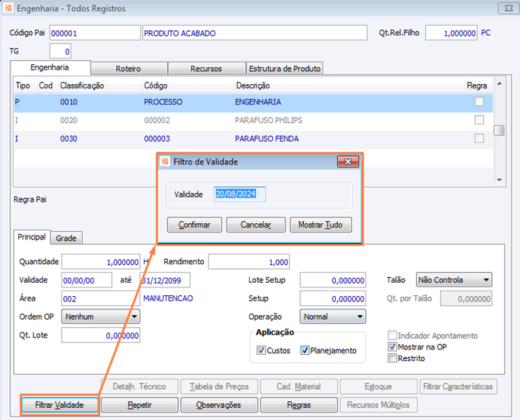Click Cancelar in the validity filter
The width and height of the screenshot is (520, 420).
255,225
